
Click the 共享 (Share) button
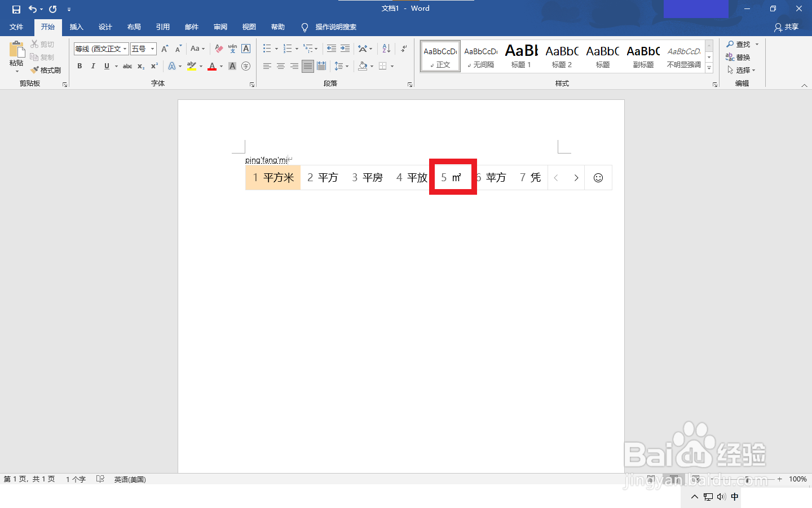point(786,27)
